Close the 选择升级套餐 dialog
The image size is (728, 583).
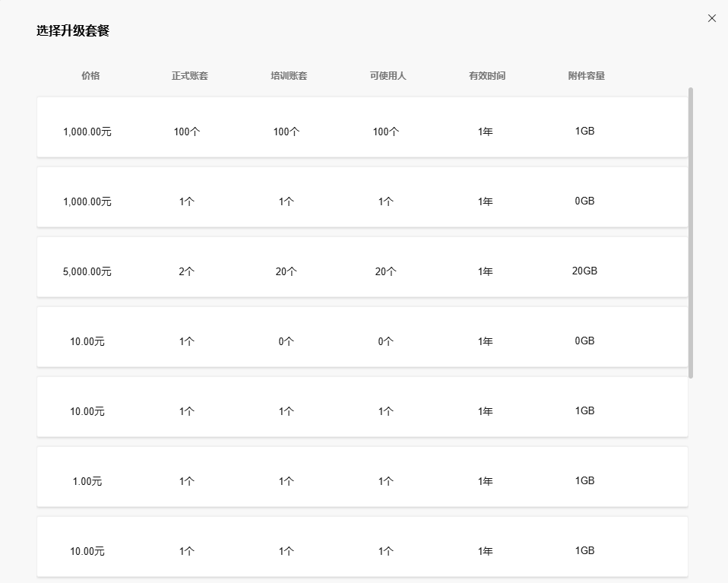point(712,18)
